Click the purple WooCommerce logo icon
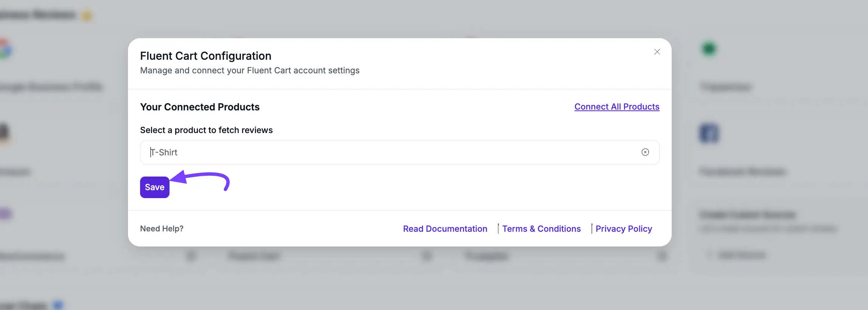Viewport: 868px width, 310px height. (x=5, y=214)
